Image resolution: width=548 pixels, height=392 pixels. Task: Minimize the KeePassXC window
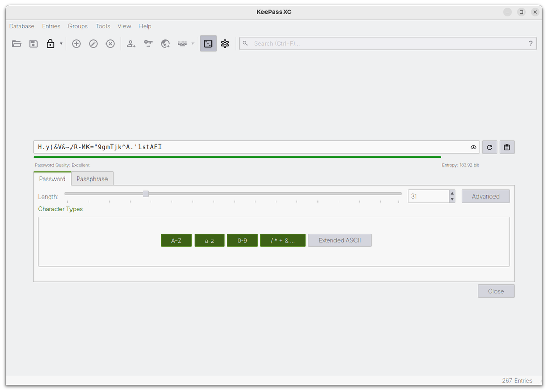click(508, 12)
